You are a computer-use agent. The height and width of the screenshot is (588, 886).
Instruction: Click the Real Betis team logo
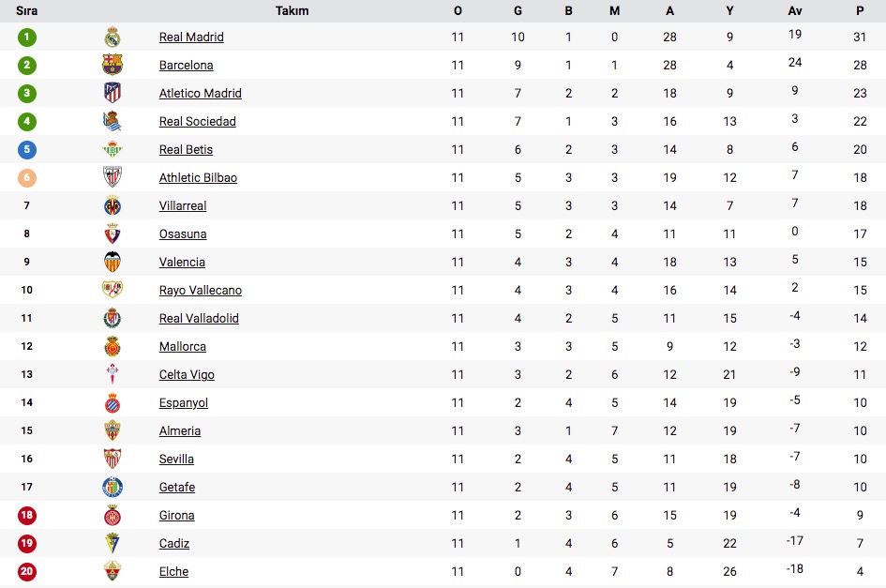pyautogui.click(x=113, y=149)
